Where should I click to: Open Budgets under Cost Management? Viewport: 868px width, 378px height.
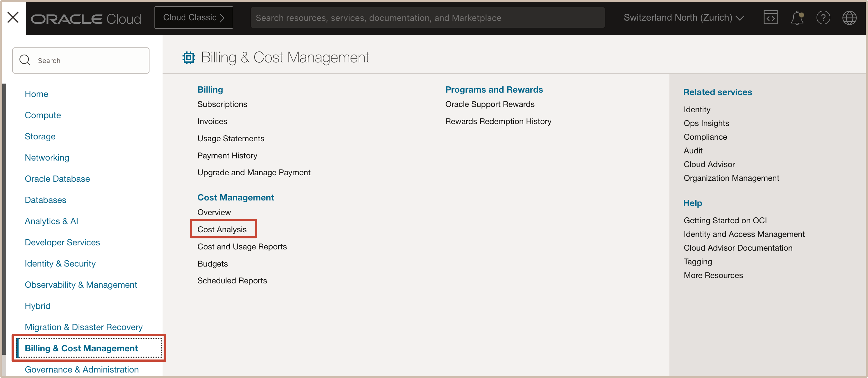pos(212,263)
